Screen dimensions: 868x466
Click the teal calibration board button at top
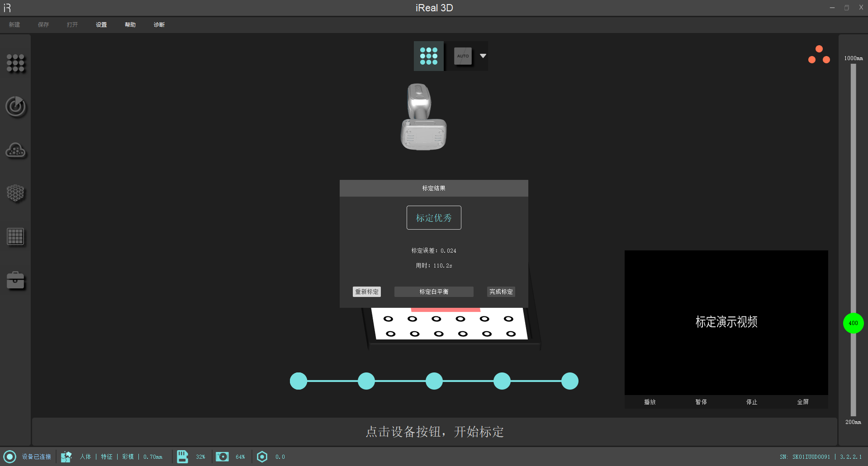tap(429, 56)
